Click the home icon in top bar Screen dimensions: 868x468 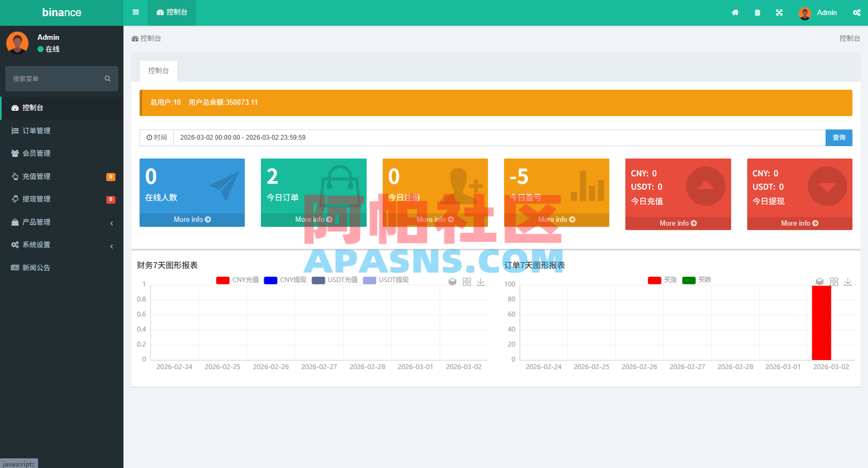point(735,12)
